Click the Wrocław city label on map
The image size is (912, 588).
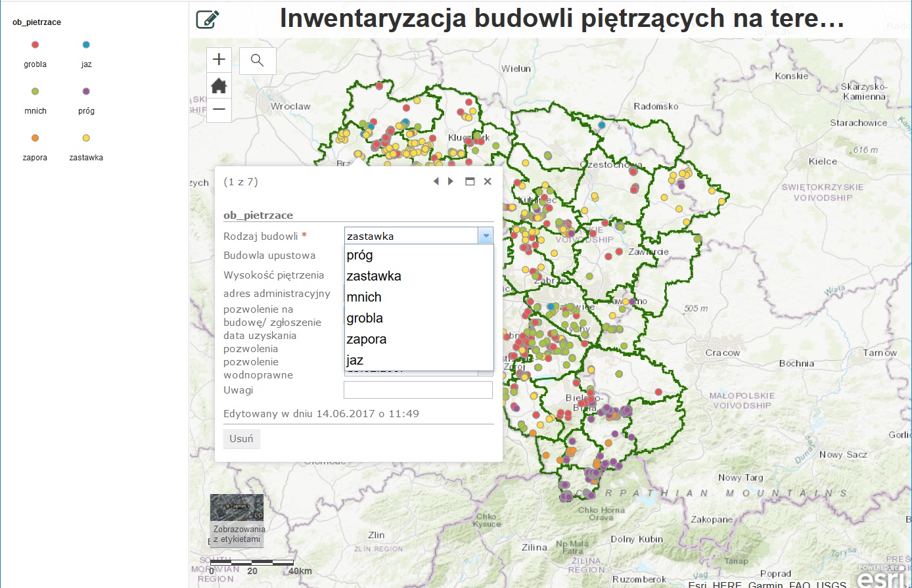[x=290, y=106]
